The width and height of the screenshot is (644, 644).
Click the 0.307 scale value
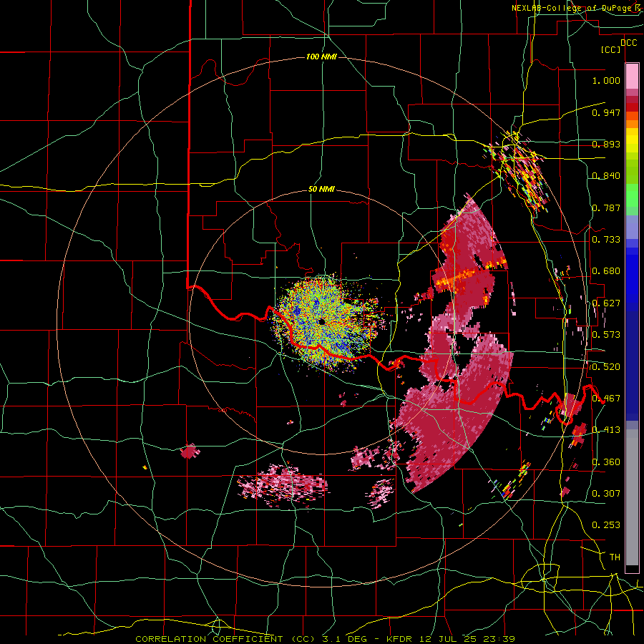click(x=606, y=493)
